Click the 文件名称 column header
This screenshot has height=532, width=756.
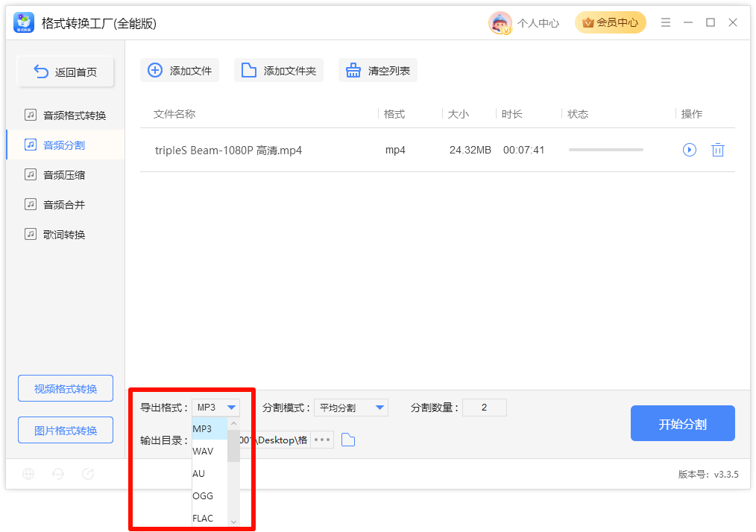(174, 114)
